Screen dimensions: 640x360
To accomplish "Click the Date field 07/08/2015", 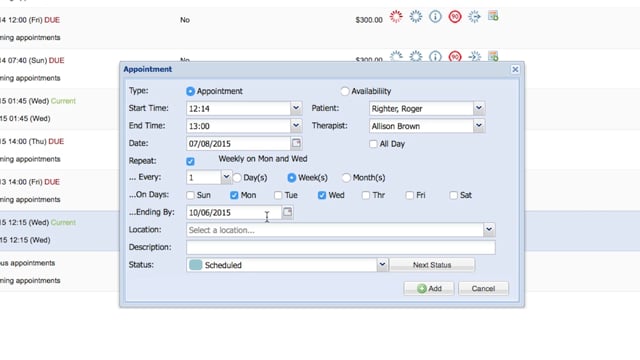I will click(238, 143).
